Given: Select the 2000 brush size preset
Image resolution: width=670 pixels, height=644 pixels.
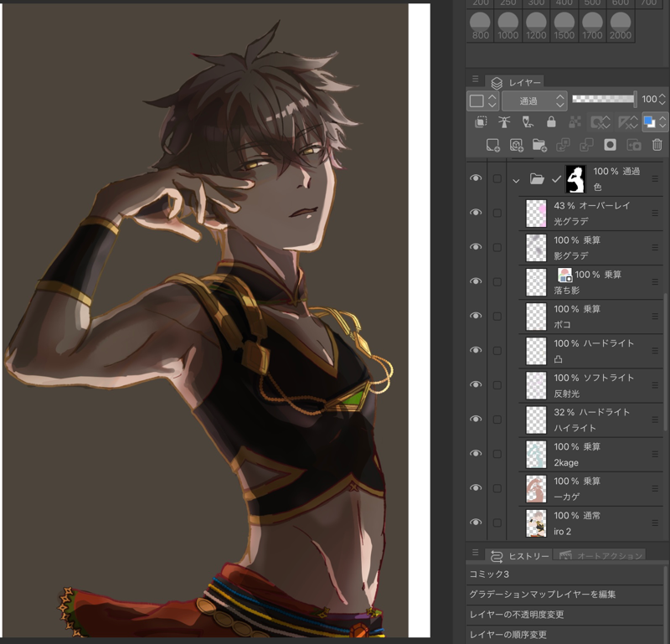Looking at the screenshot, I should (x=621, y=27).
